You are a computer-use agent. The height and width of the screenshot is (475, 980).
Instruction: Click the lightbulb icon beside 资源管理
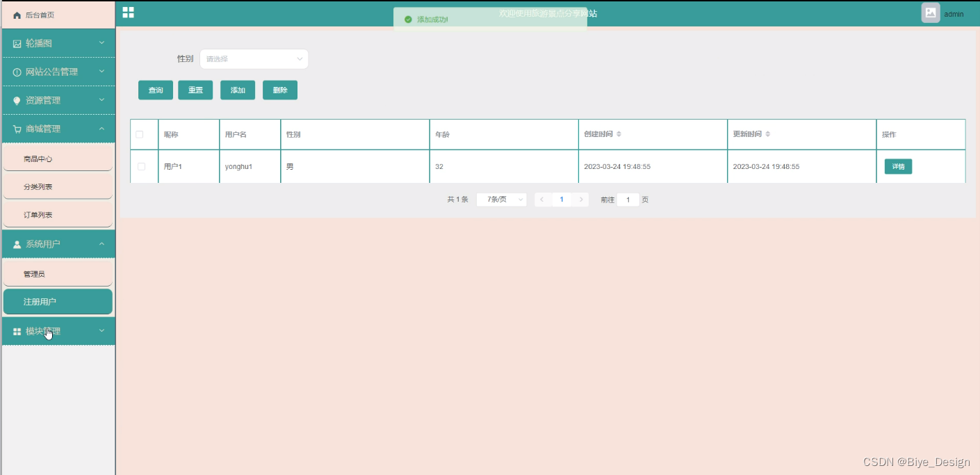tap(17, 101)
